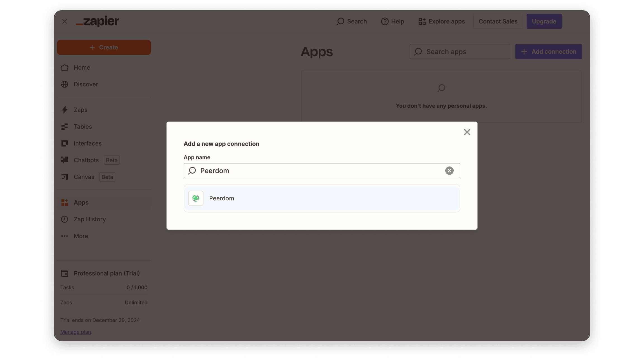Viewport: 644px width, 358px height.
Task: Expand the More menu in sidebar
Action: [x=81, y=236]
